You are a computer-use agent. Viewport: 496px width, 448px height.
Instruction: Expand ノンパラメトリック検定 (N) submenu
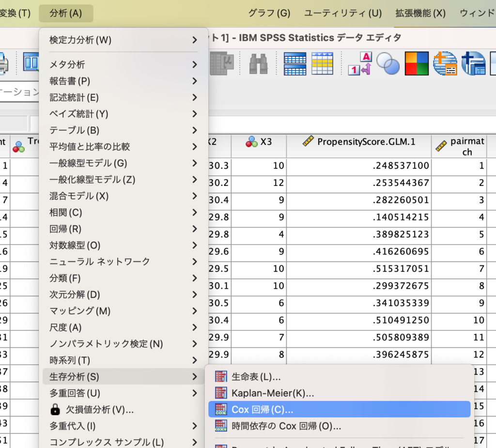(x=124, y=344)
